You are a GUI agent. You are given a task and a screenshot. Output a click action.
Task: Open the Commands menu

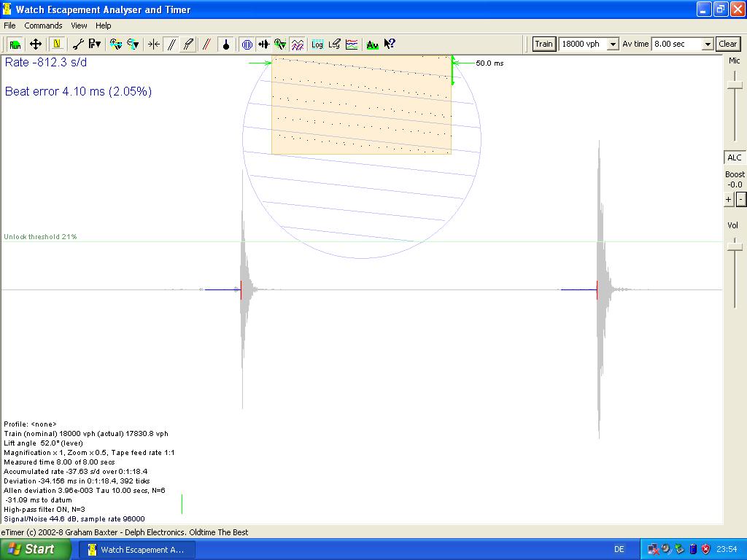click(43, 26)
